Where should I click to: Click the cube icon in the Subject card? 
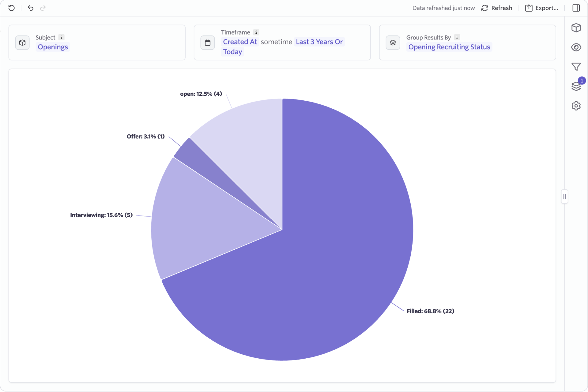click(x=22, y=43)
